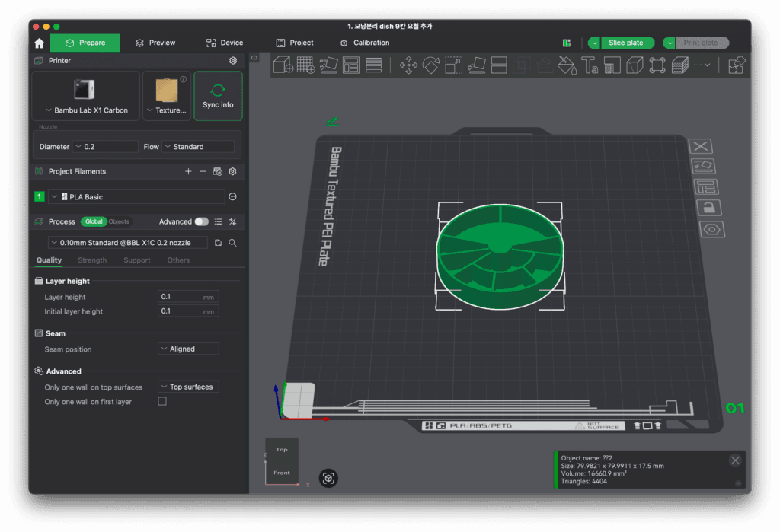Open the Text shape tool
780x532 pixels.
point(590,65)
